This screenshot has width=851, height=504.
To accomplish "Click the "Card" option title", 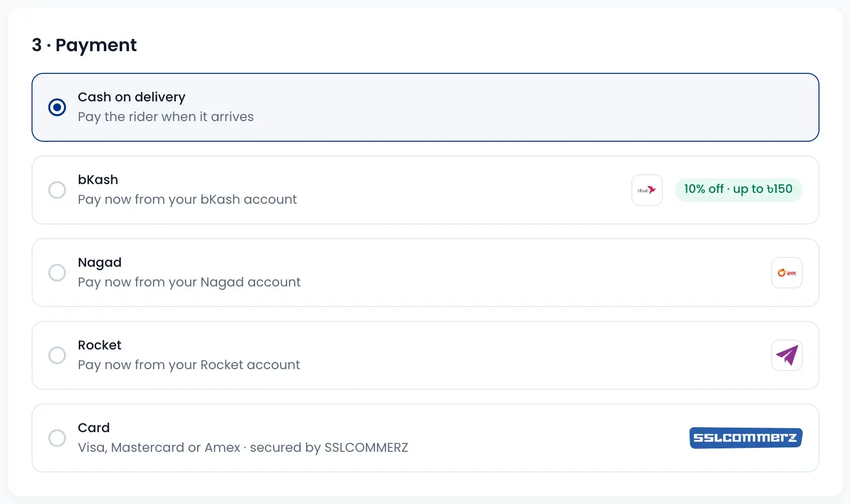I will coord(94,428).
